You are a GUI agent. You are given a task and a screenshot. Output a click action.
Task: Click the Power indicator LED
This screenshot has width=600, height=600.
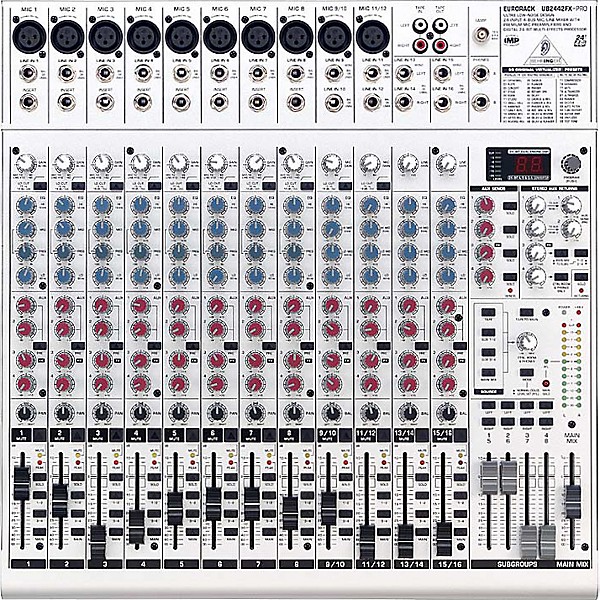[564, 312]
